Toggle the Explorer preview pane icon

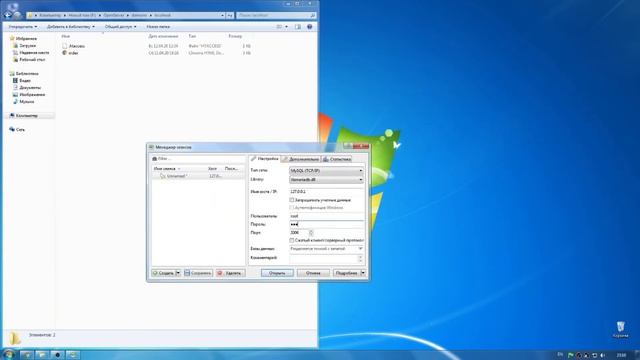298,27
